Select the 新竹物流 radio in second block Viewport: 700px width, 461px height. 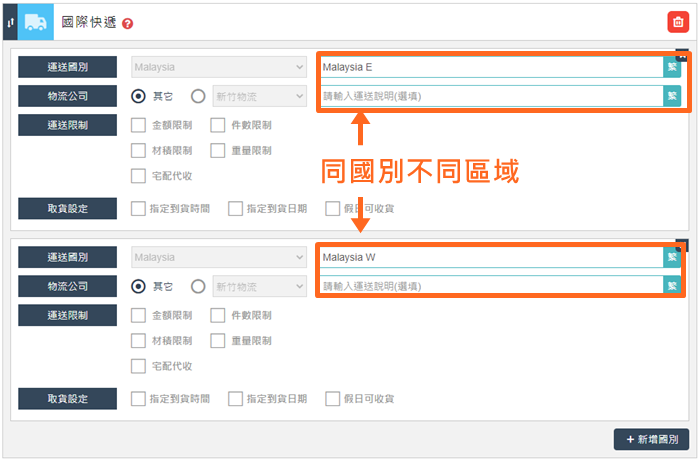coord(198,286)
